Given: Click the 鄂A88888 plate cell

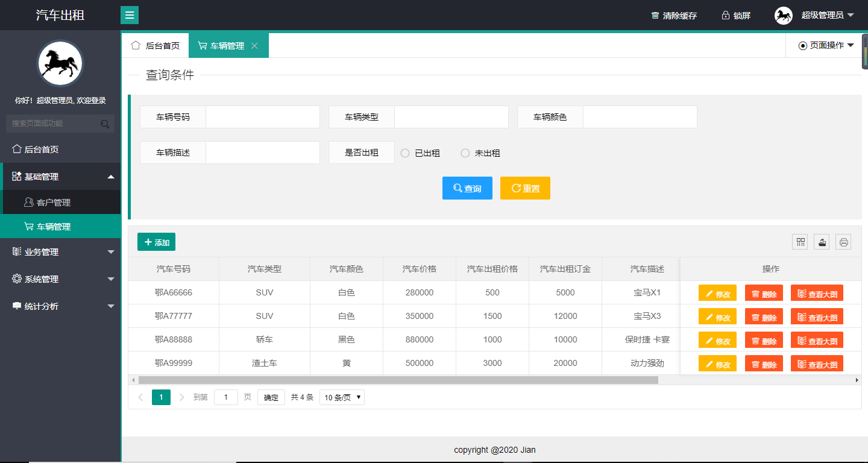Looking at the screenshot, I should coord(174,339).
